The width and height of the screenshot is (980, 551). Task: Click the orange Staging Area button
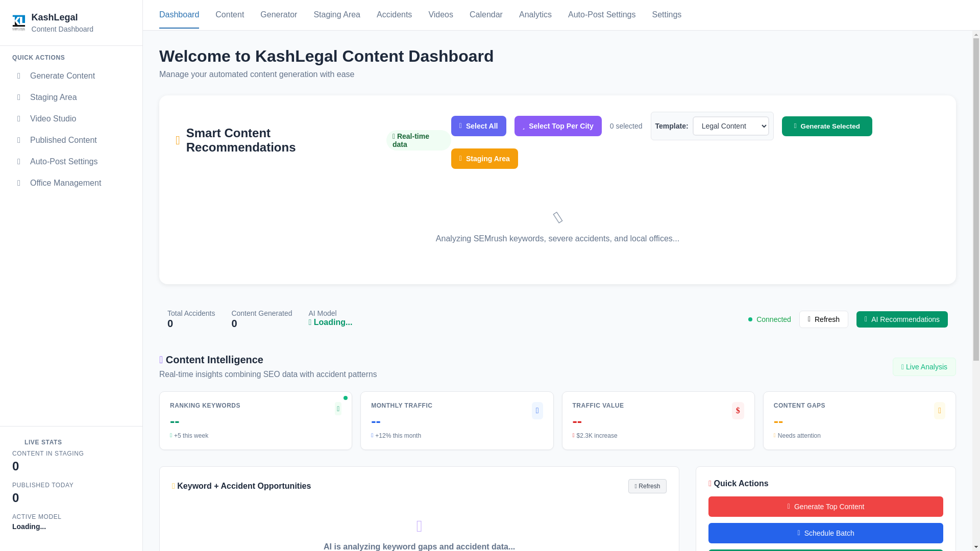click(484, 159)
